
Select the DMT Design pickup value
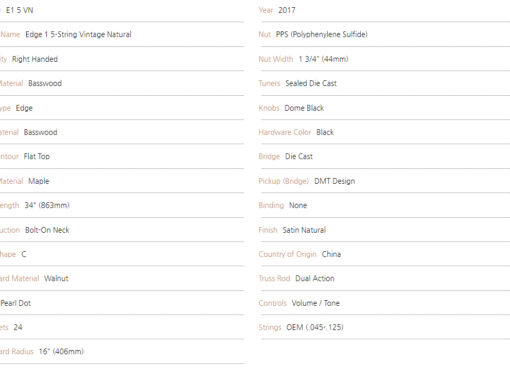335,181
